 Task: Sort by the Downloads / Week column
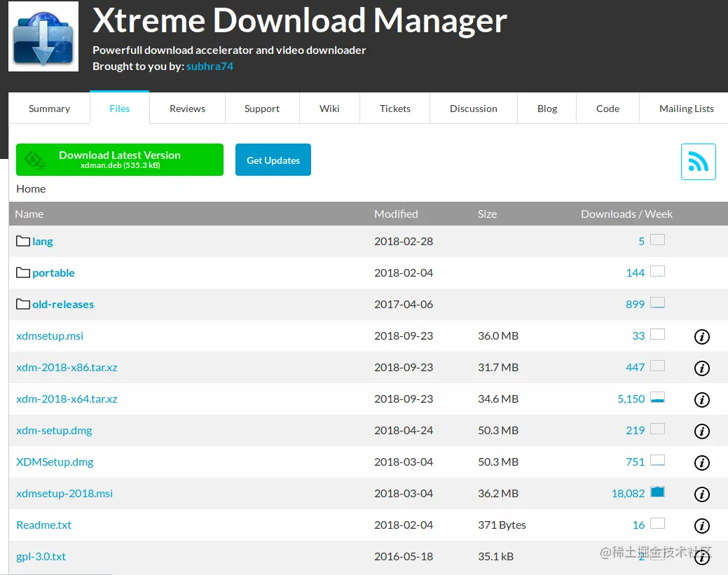626,214
